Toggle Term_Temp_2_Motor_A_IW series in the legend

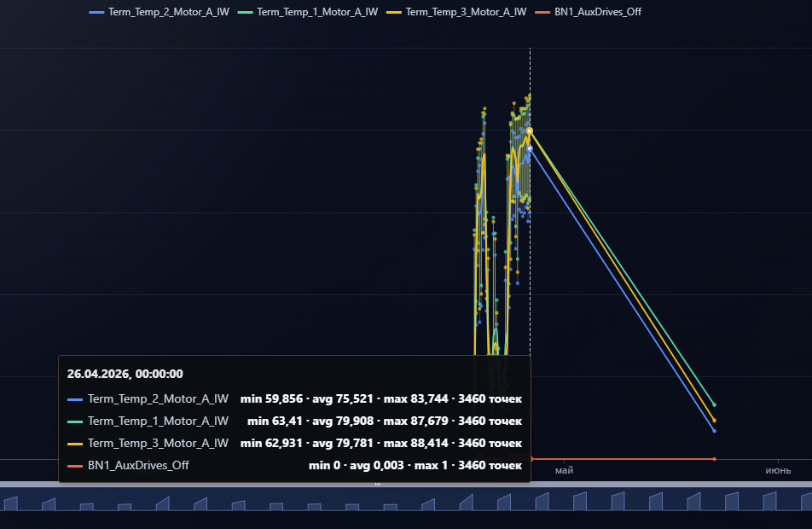click(159, 12)
